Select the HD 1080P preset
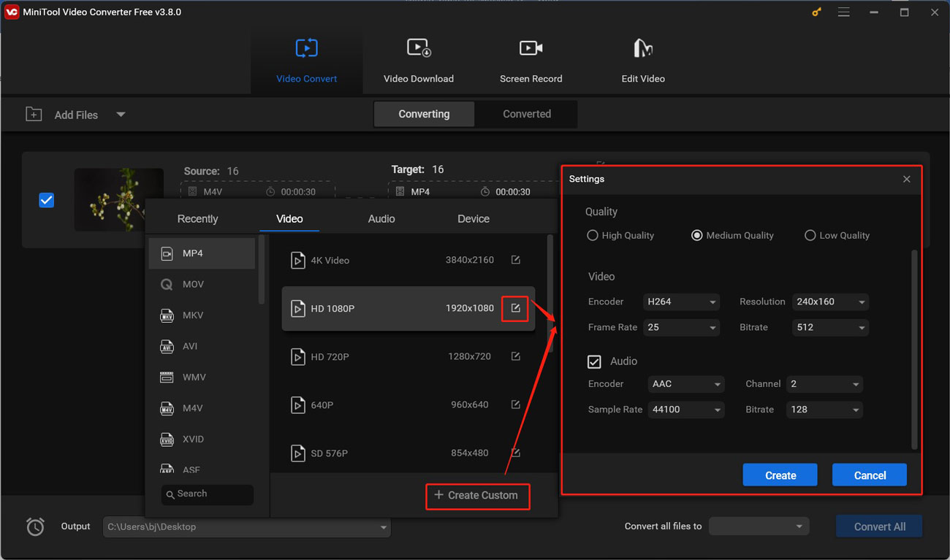Image resolution: width=950 pixels, height=560 pixels. tap(408, 308)
